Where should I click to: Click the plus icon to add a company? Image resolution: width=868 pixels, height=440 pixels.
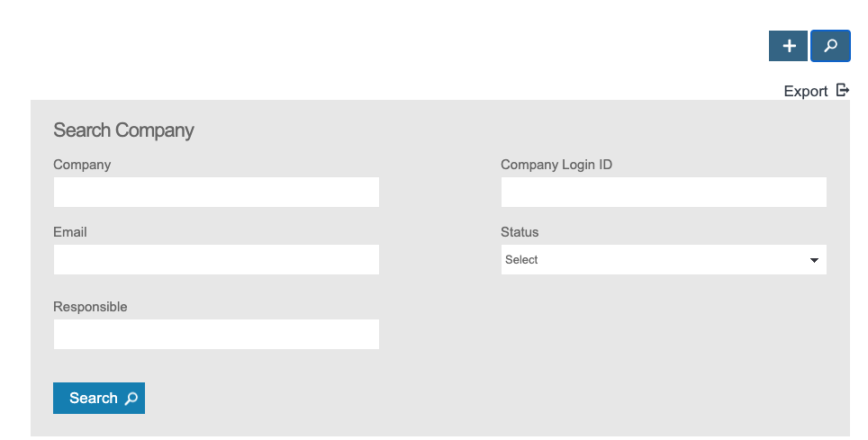tap(788, 46)
